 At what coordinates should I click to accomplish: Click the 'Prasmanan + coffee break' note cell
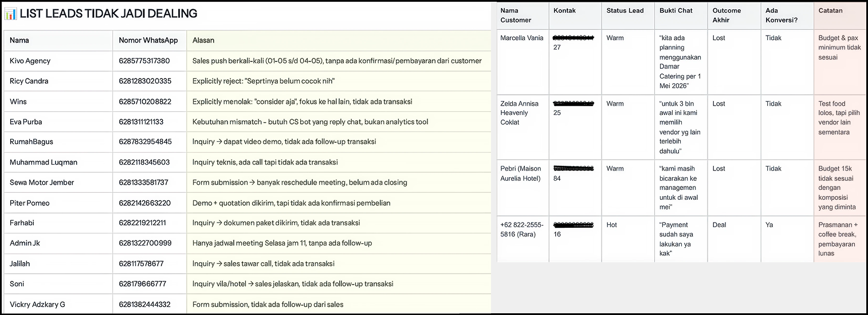click(840, 239)
